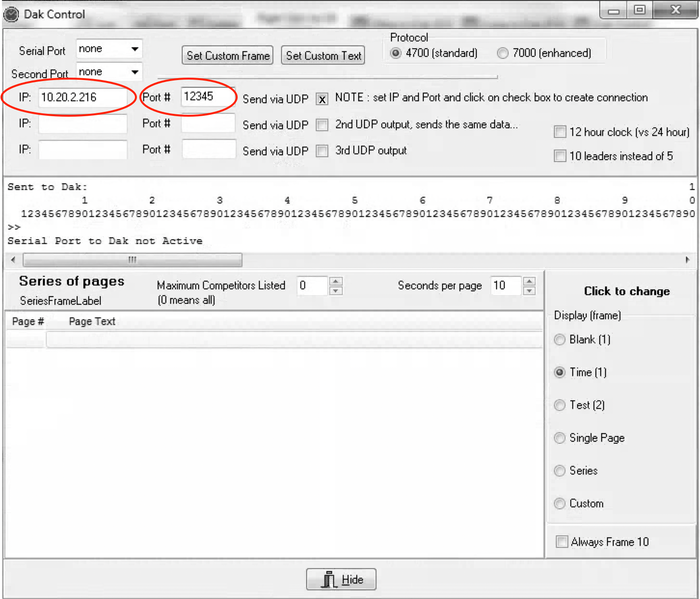Click the left arrow of the log scrollbar
This screenshot has width=700, height=599.
tap(13, 260)
